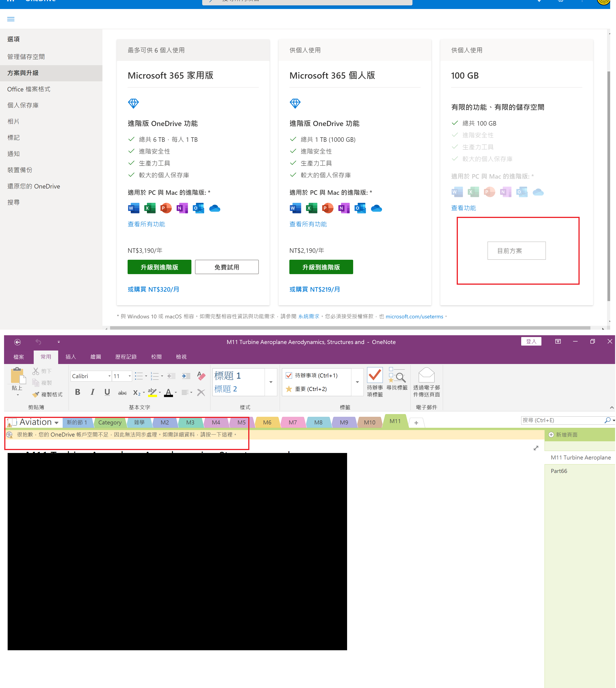Screen dimensions: 616x688
Task: Click the Format Painter (複製格式) icon
Action: tap(36, 395)
